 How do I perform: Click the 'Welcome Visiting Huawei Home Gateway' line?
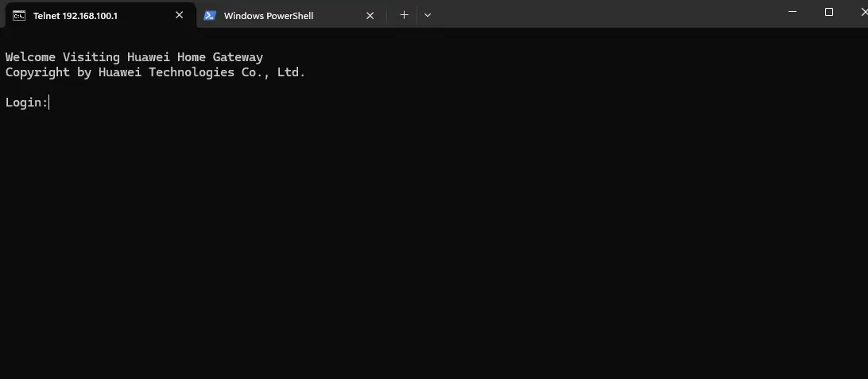[x=134, y=57]
